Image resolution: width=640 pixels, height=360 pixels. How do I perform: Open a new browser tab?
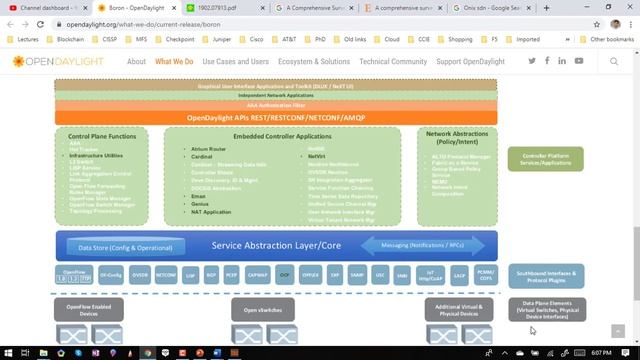tap(547, 8)
